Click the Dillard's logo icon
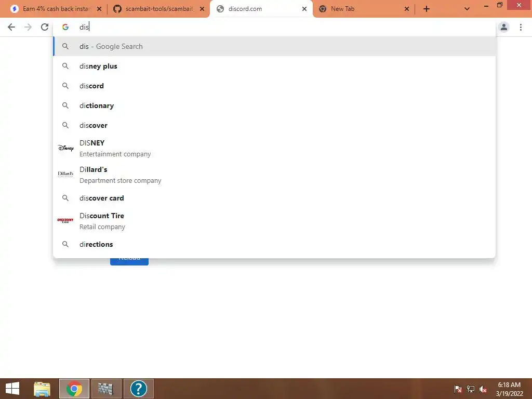 click(65, 174)
